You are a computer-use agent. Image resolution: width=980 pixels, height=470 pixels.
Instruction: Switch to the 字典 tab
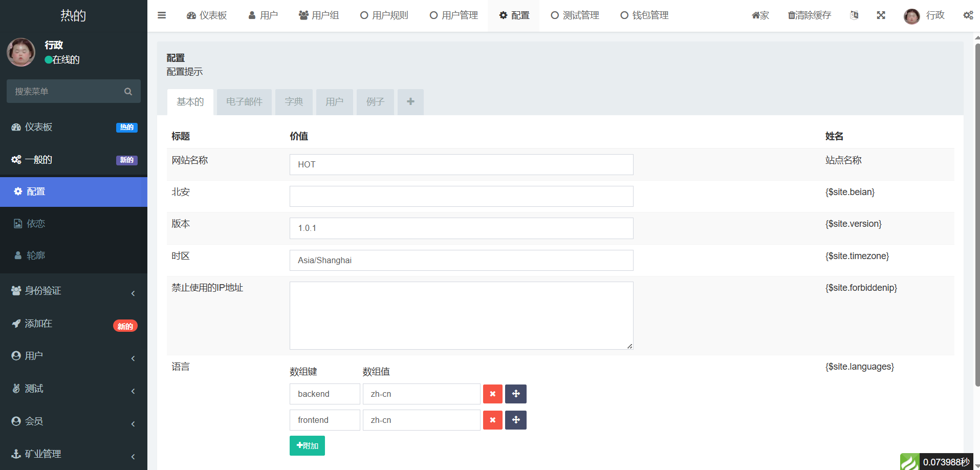pos(294,102)
